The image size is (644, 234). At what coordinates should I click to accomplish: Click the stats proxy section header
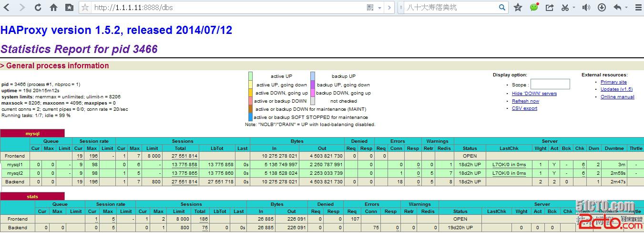(x=32, y=196)
